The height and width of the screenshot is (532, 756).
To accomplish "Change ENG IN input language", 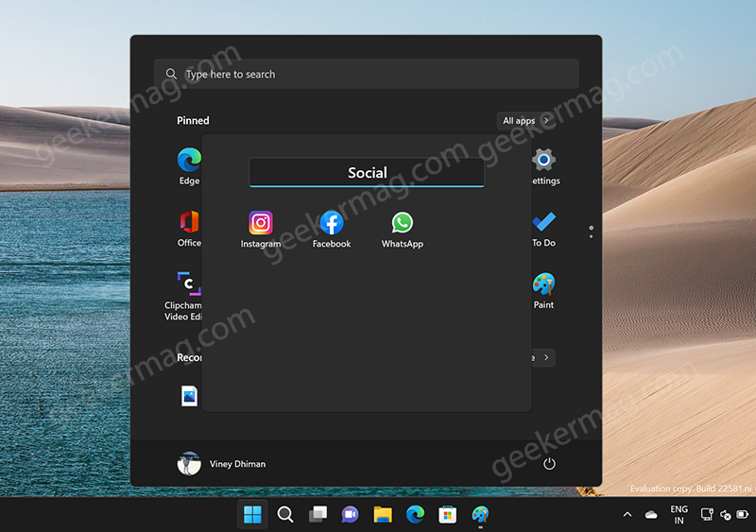I will 679,515.
